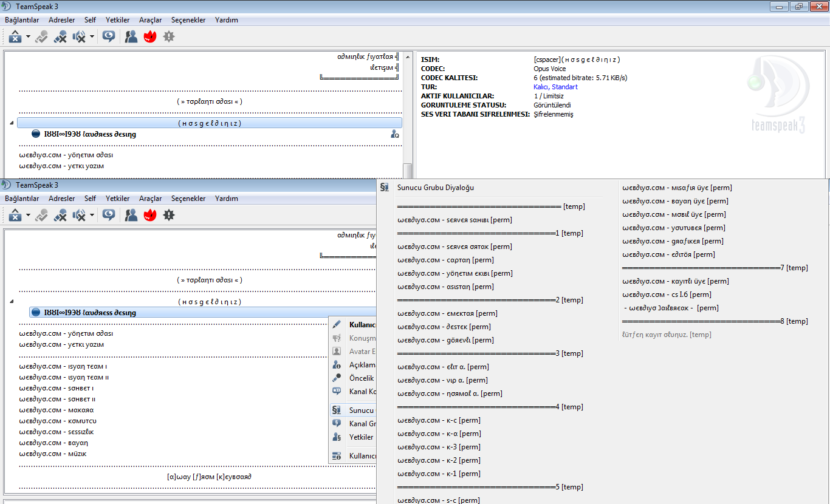This screenshot has height=504, width=830.
Task: Select 'уєткι уαzıм' channel in top window
Action: [61, 166]
